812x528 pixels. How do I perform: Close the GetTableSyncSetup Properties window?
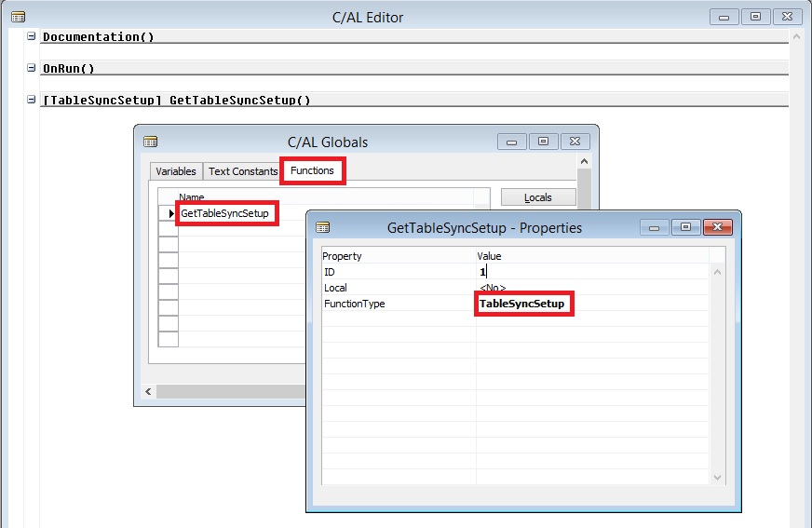click(717, 227)
